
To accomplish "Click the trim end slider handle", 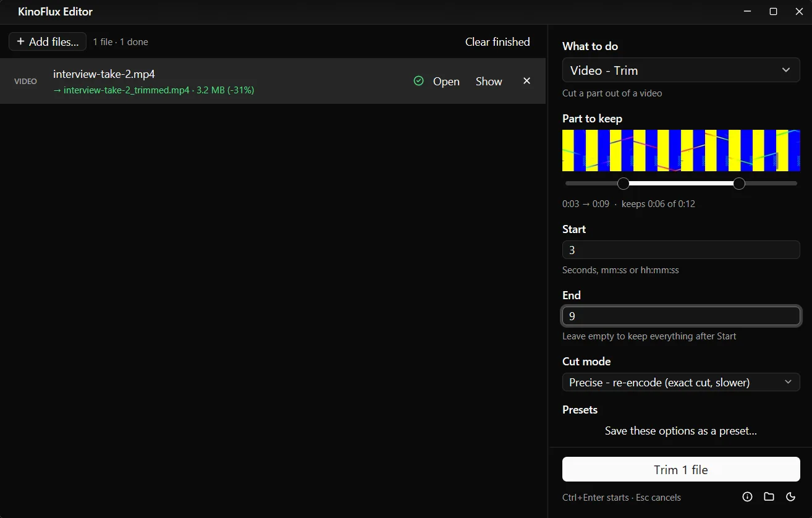I will point(739,184).
